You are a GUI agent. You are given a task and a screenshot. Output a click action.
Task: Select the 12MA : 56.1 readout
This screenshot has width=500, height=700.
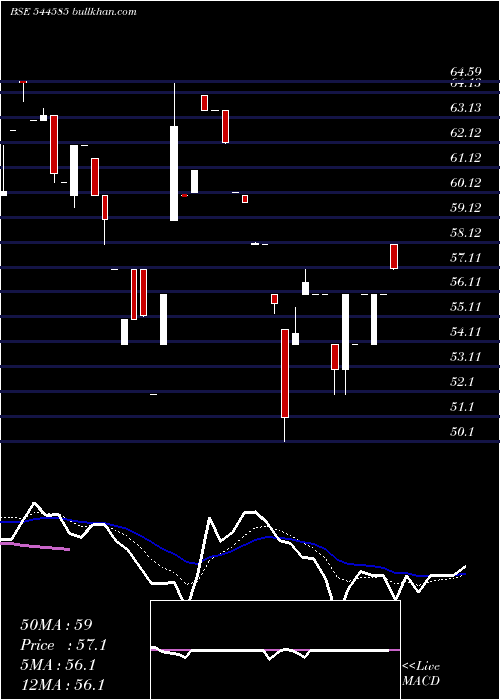(62, 685)
